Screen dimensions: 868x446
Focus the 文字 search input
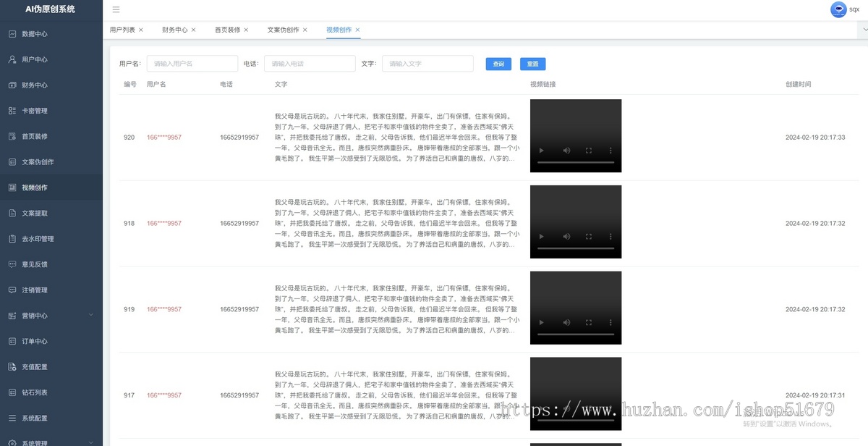(x=427, y=64)
